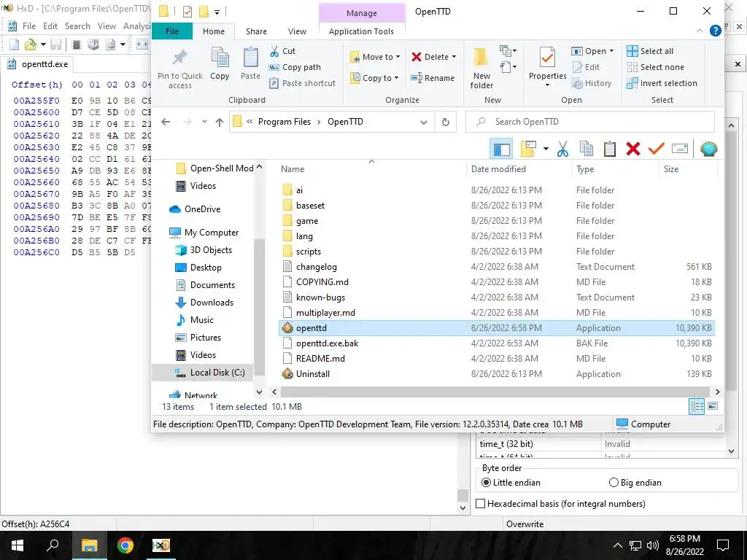Click the Paste clipboard toolbar icon below search
Screen dimensions: 747x560
point(609,149)
